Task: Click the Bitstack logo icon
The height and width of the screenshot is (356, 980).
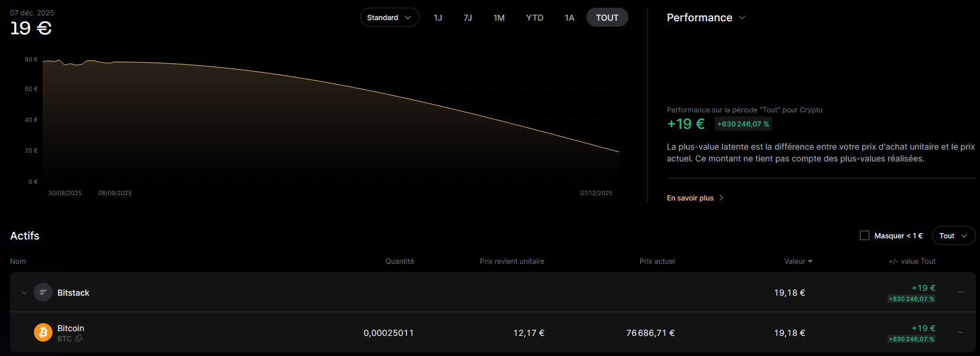Action: coord(43,292)
